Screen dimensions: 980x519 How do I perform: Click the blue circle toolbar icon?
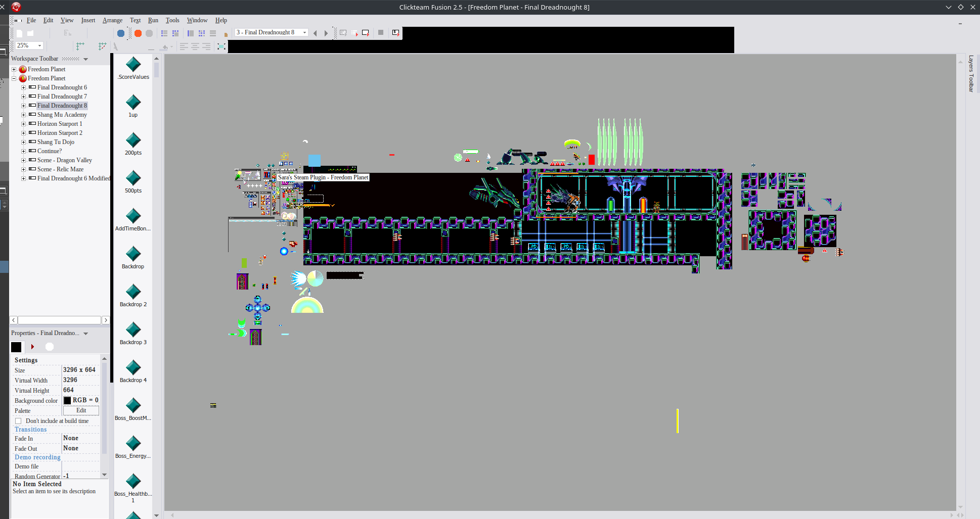coord(121,33)
